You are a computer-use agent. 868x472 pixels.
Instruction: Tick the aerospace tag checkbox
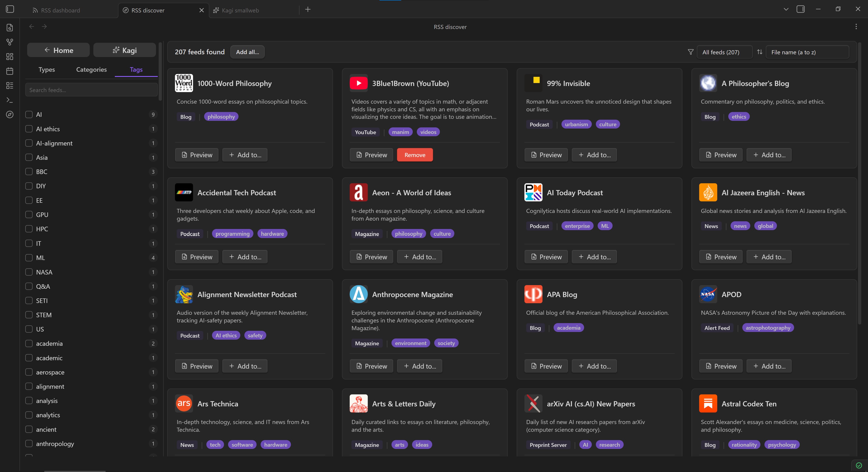click(29, 372)
